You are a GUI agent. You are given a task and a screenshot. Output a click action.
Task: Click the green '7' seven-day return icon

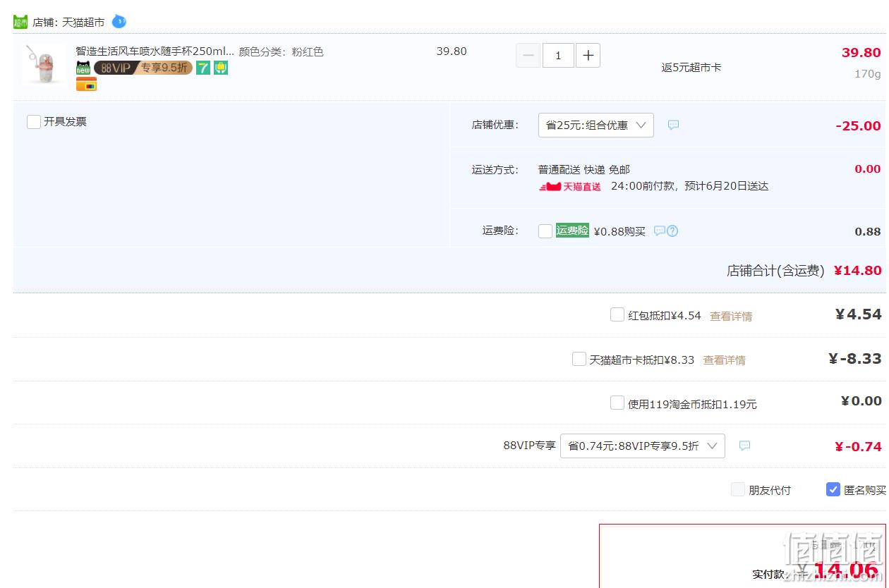coord(203,68)
